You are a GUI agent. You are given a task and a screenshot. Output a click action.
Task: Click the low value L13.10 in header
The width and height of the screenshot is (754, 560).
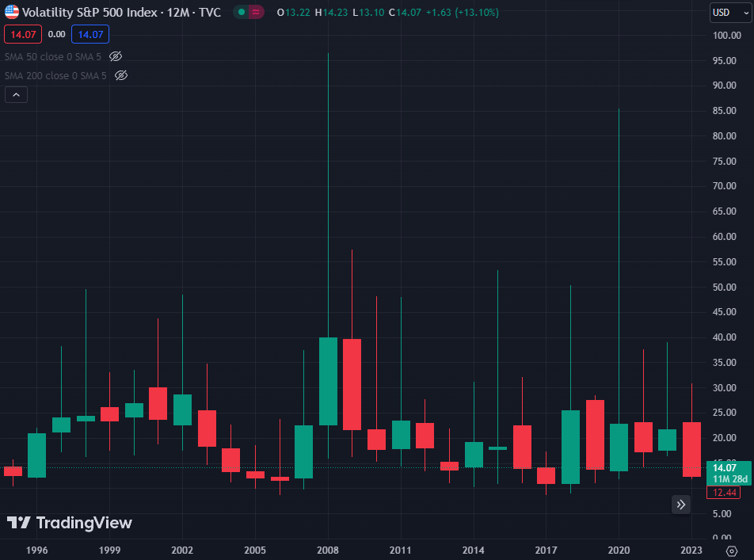click(x=368, y=13)
